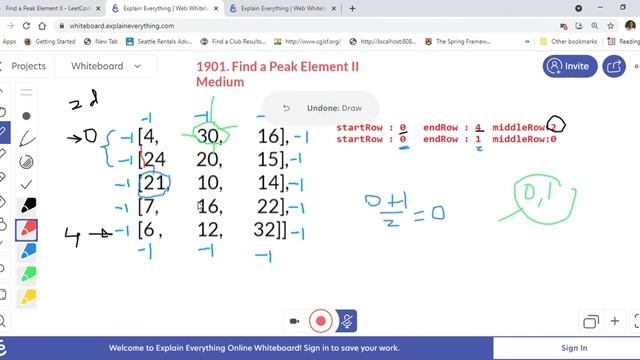
Task: Pick the green pen color
Action: coord(27,274)
